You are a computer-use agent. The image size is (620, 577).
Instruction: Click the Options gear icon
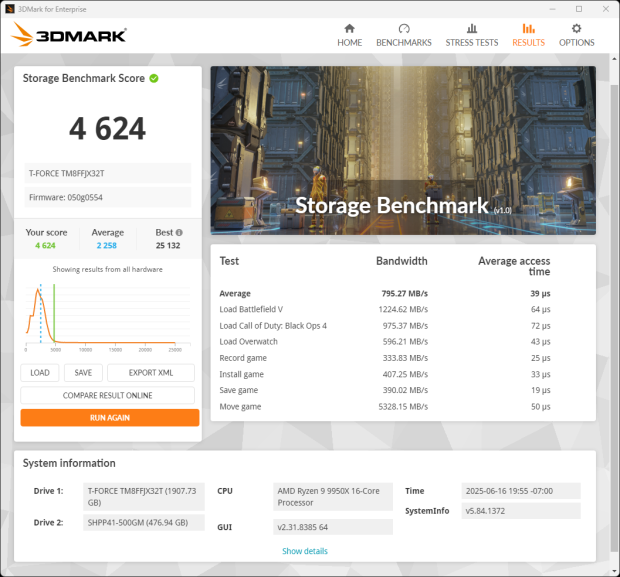point(577,28)
